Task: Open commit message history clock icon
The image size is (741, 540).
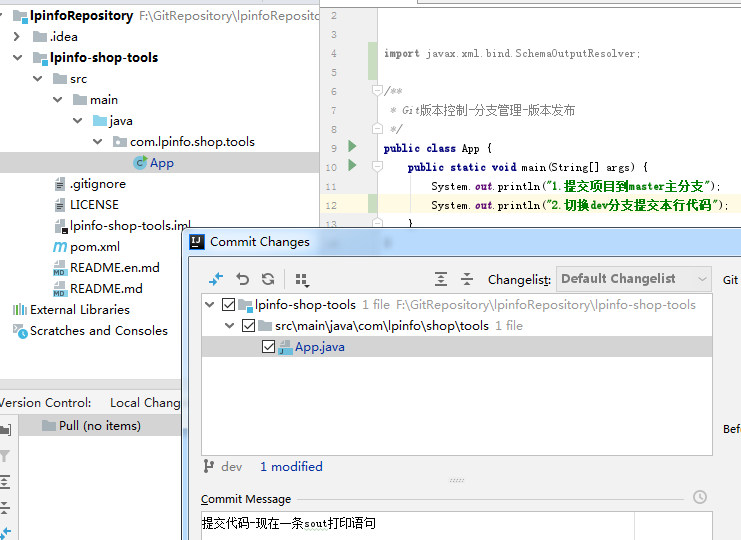Action: pos(700,497)
